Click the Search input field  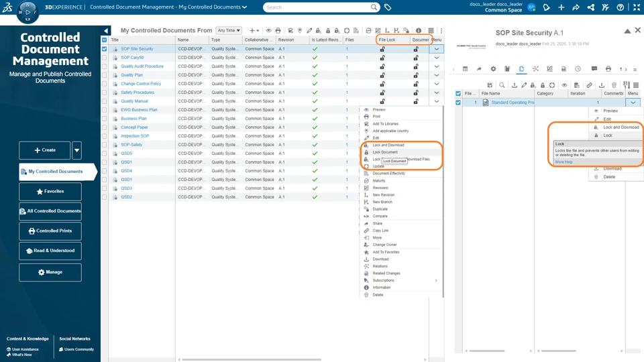(317, 7)
